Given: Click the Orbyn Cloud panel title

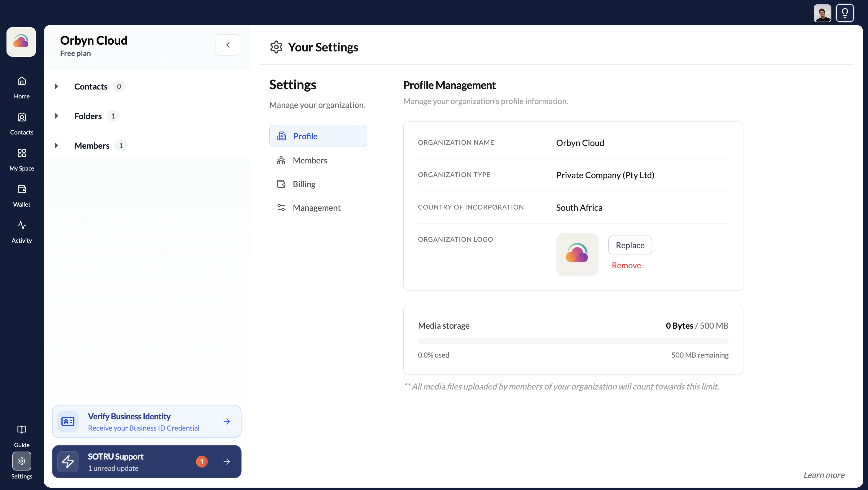Looking at the screenshot, I should [x=94, y=40].
